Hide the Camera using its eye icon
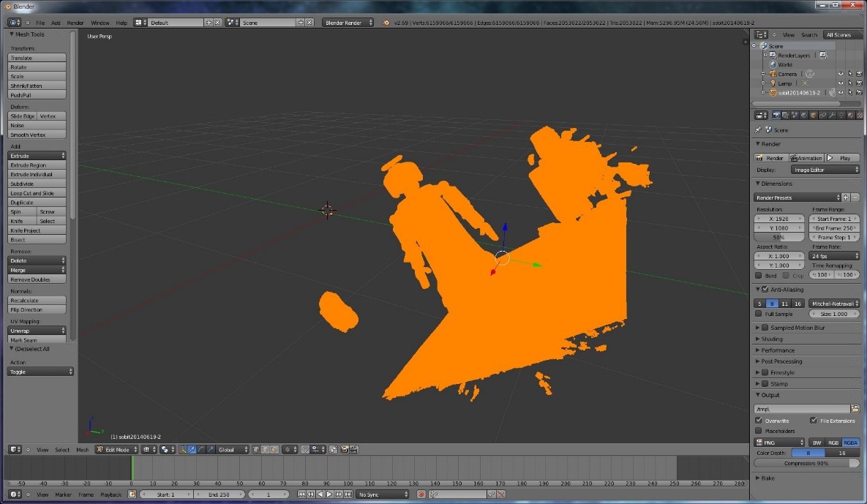This screenshot has height=504, width=867. click(x=841, y=74)
